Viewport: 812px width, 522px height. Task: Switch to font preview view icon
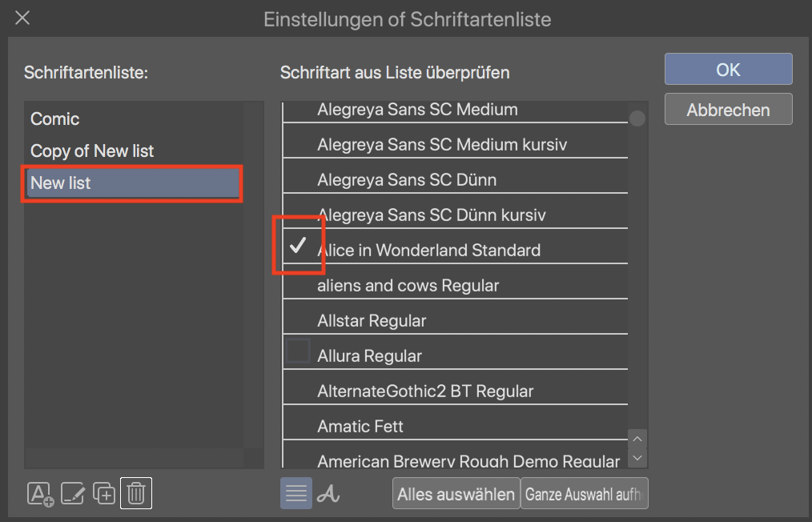pos(328,493)
